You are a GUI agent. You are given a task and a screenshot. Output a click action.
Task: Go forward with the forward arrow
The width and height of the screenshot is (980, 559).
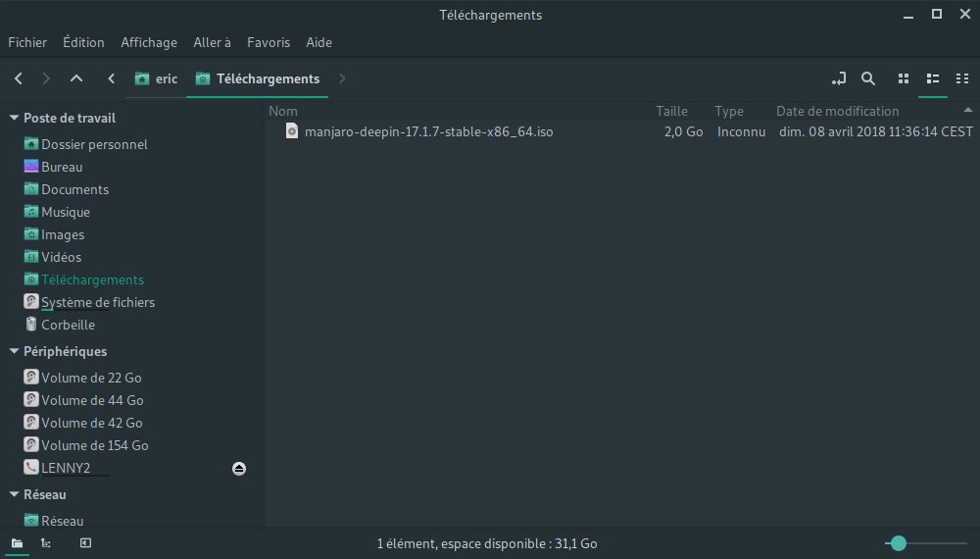click(x=46, y=78)
